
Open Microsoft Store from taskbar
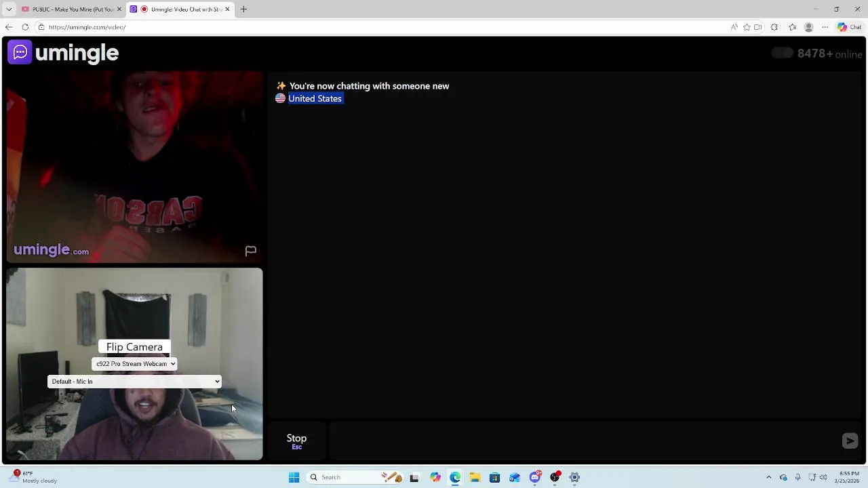(x=494, y=477)
